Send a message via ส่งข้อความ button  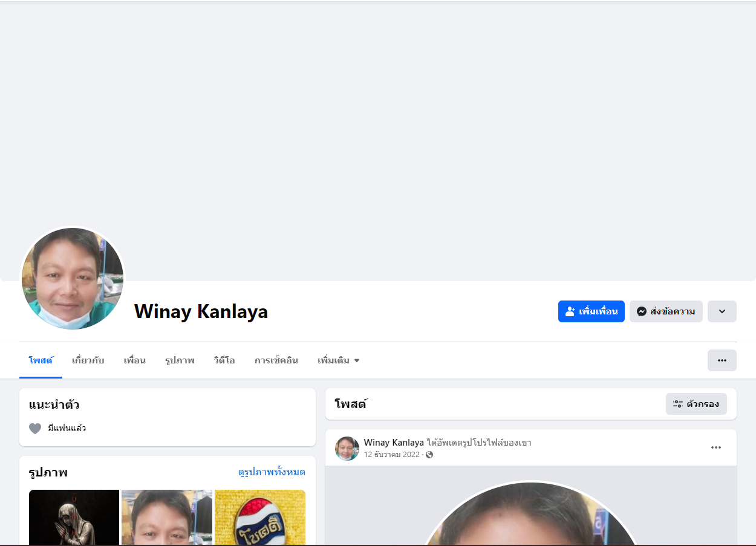[666, 311]
